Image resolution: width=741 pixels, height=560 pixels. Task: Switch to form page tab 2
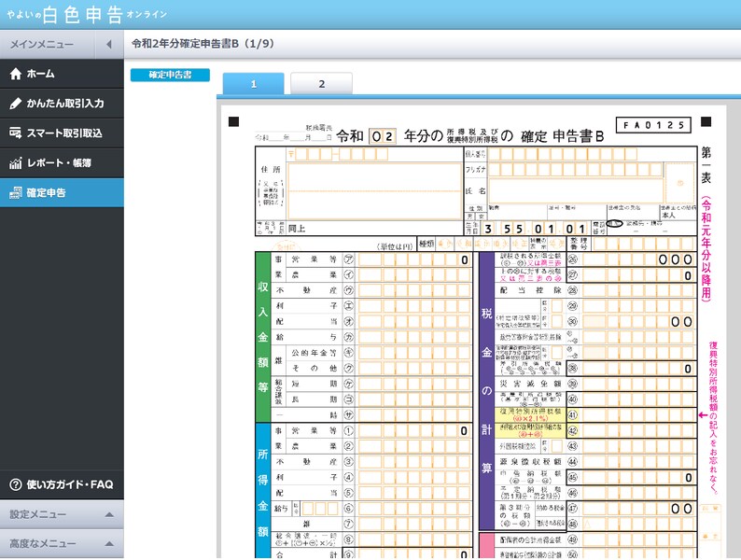[321, 84]
